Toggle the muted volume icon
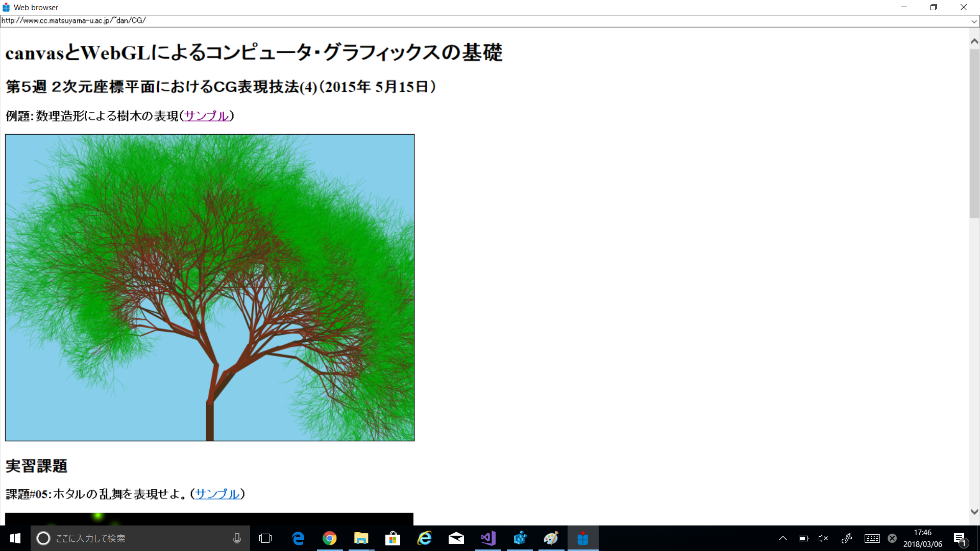This screenshot has height=551, width=980. (823, 538)
